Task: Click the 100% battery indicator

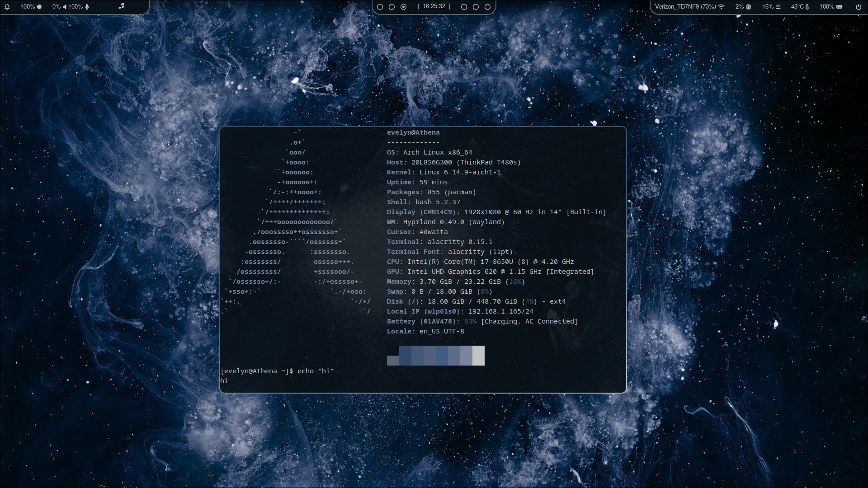Action: [831, 7]
